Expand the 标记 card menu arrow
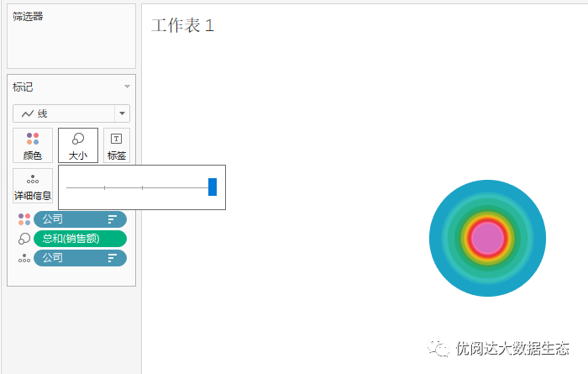 point(127,87)
